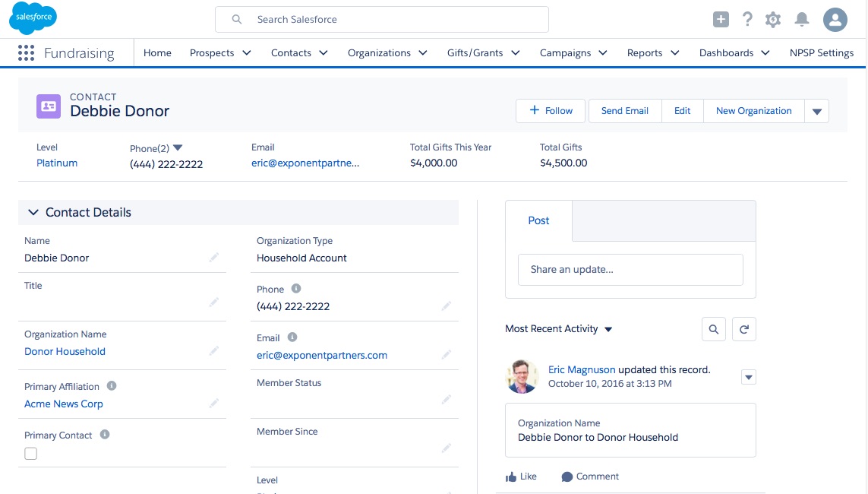Open the Reports navigation tab
The image size is (868, 494).
(x=645, y=53)
